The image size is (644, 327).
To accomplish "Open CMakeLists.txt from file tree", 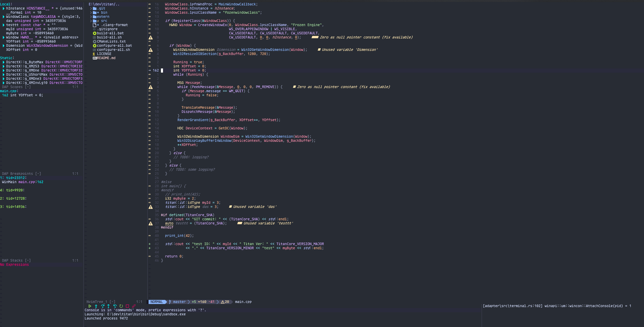I will point(111,42).
